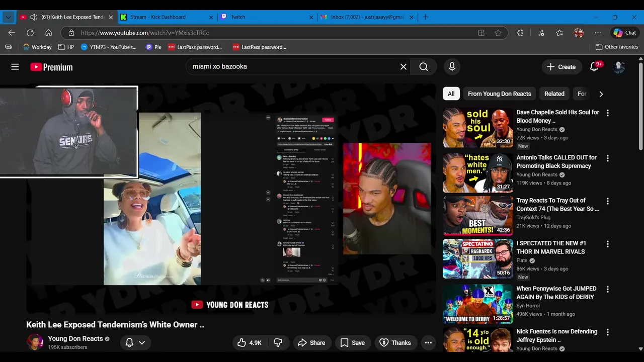Reload the current page
The width and height of the screenshot is (644, 362).
click(x=30, y=33)
